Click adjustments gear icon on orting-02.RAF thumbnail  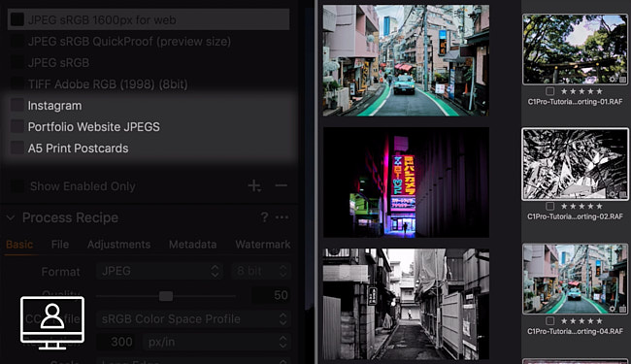point(613,195)
